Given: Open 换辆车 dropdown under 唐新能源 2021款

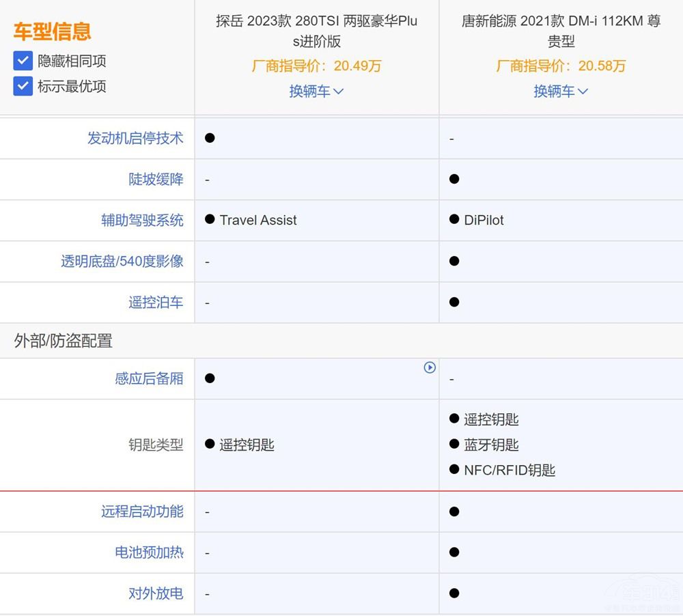Looking at the screenshot, I should 561,91.
